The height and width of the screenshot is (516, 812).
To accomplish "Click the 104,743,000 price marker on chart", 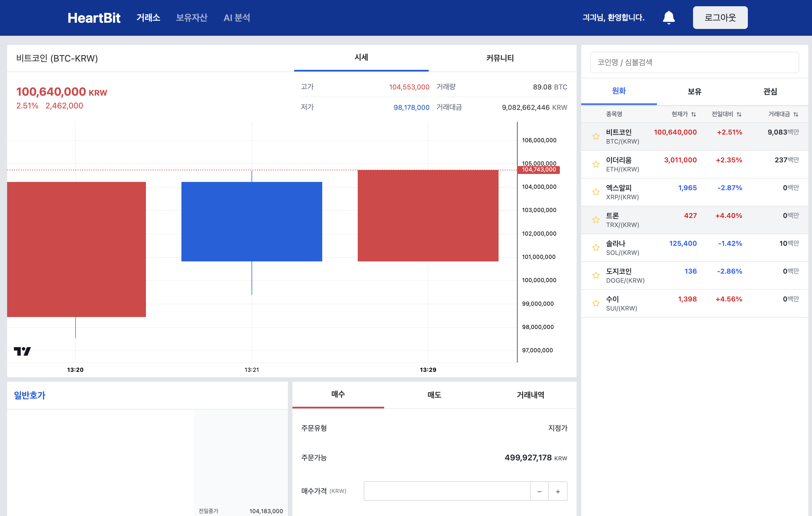I will (539, 169).
